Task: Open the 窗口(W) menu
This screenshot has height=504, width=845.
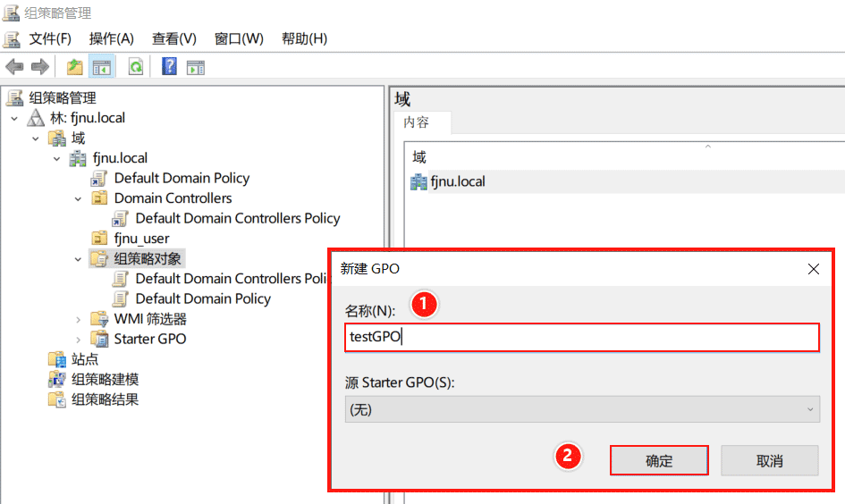Action: click(239, 38)
